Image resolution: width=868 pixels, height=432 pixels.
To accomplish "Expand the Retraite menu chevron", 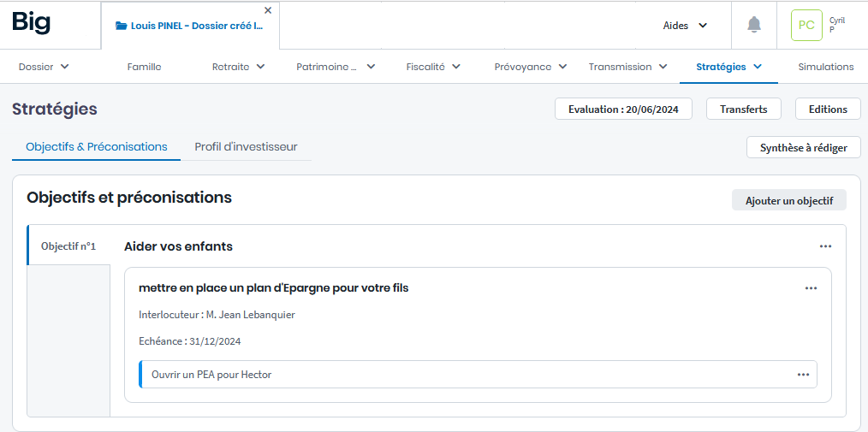I will coord(260,67).
